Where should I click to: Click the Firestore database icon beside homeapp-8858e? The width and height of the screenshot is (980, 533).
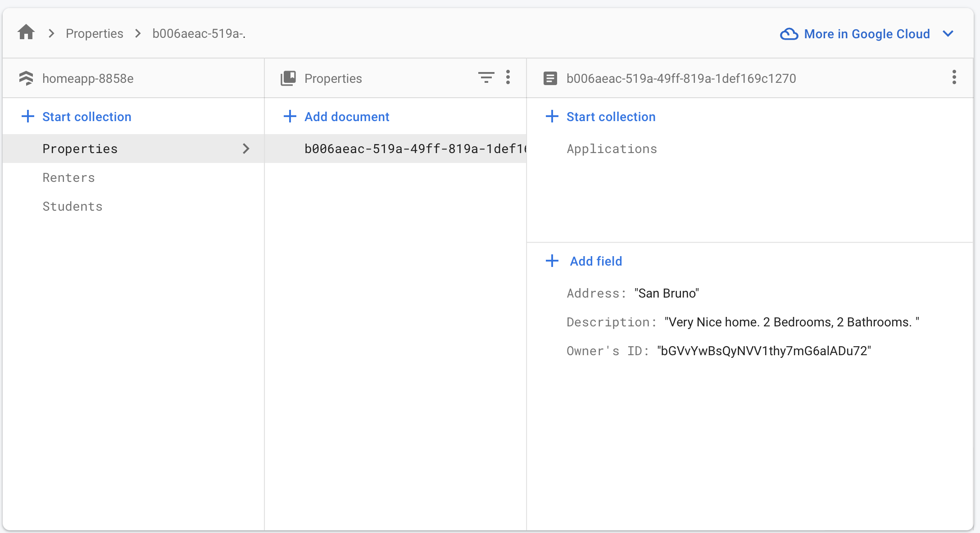tap(26, 78)
